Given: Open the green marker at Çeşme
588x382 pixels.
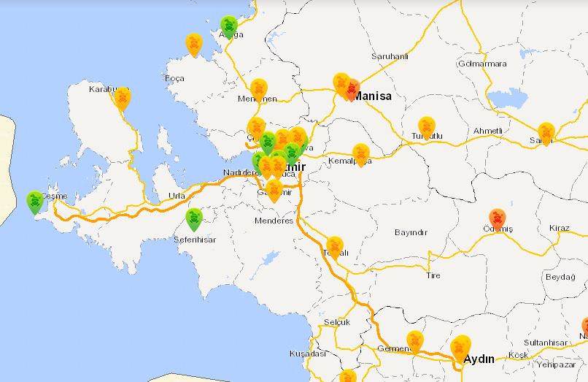Looking at the screenshot, I should (35, 202).
